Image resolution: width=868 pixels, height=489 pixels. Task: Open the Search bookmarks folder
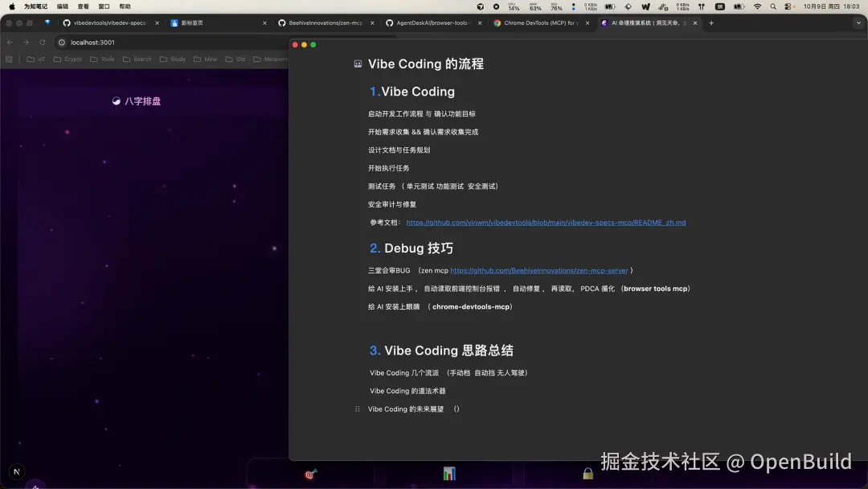pos(137,60)
